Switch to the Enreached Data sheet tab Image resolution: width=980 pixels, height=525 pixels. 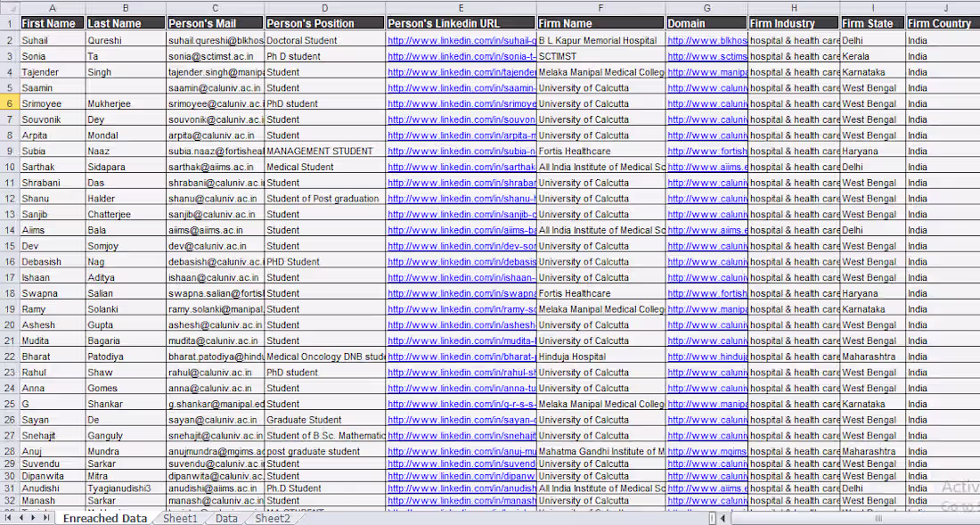coord(104,518)
